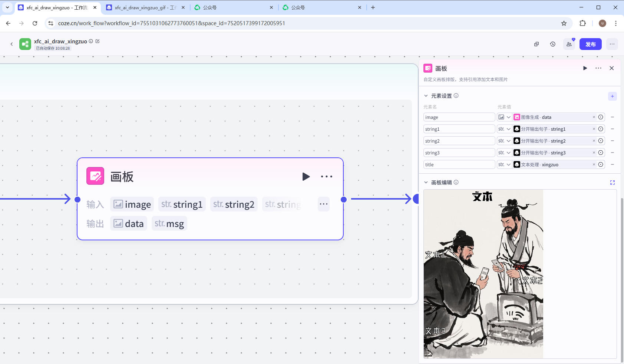
Task: Open type dropdown for the string2 element
Action: (505, 141)
